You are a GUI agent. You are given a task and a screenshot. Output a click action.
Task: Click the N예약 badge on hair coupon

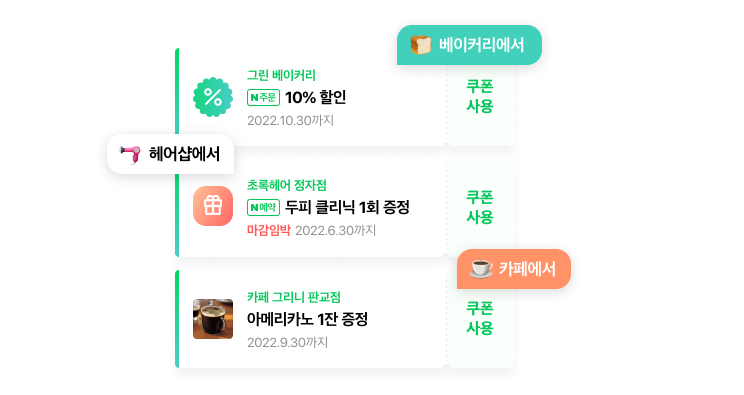[x=263, y=207]
